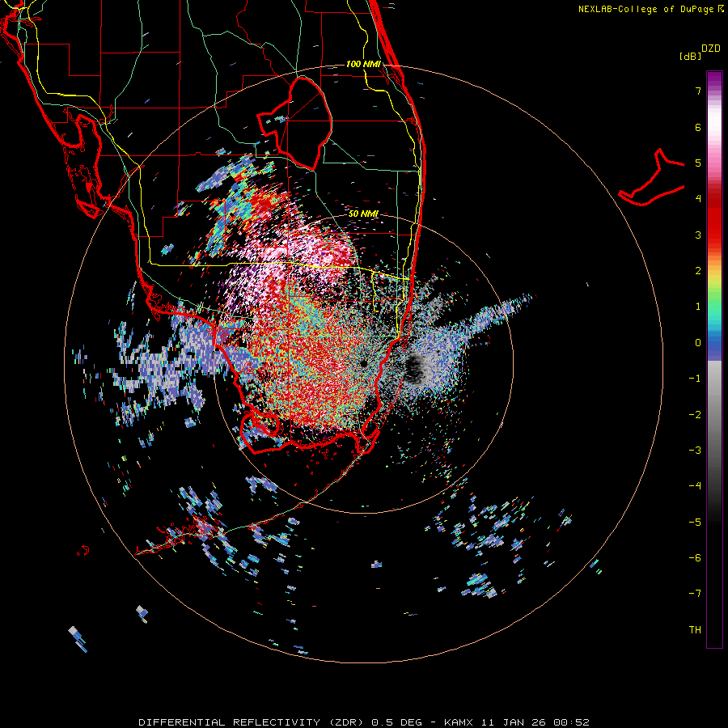Click the 7 value on the color scale
Image resolution: width=728 pixels, height=728 pixels.
click(698, 91)
